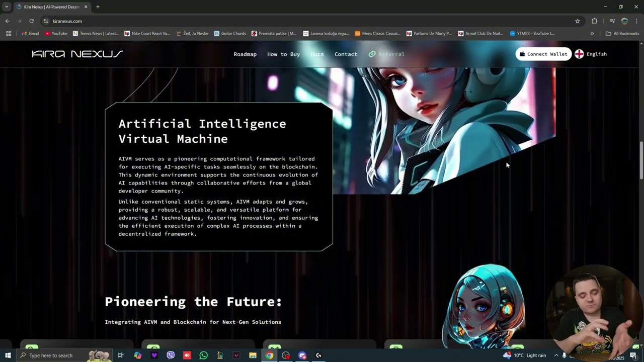
Task: Open a new browser tab
Action: click(x=98, y=7)
